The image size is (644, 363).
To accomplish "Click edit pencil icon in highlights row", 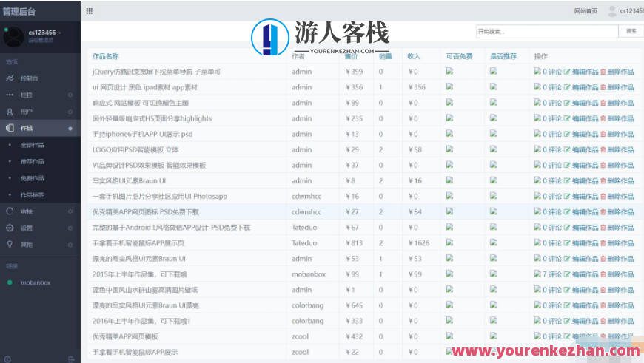I will [x=567, y=118].
